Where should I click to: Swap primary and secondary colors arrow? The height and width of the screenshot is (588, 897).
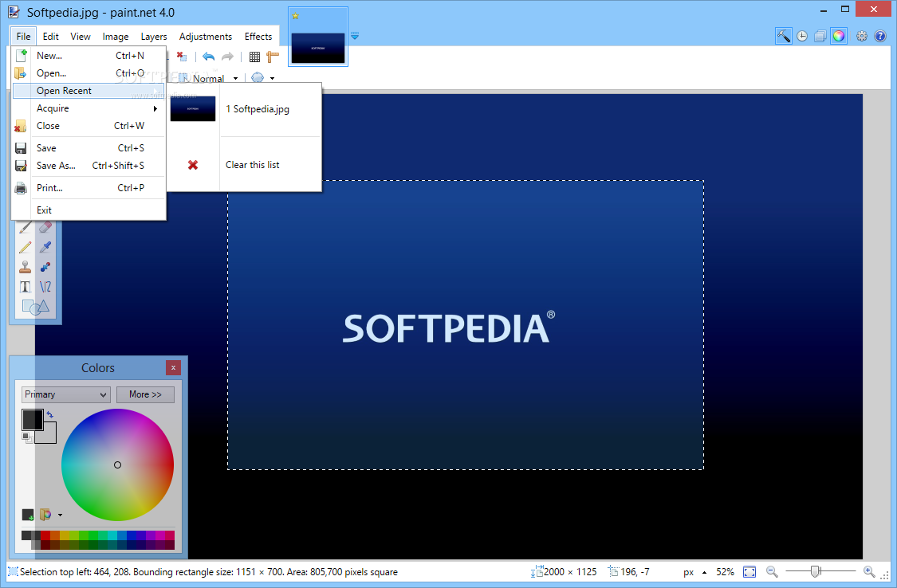[49, 414]
